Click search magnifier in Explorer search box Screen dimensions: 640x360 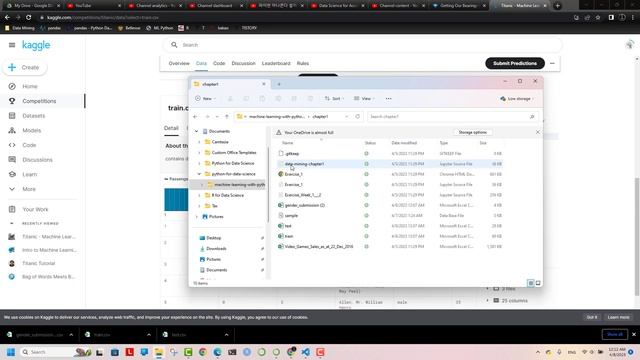(x=532, y=117)
